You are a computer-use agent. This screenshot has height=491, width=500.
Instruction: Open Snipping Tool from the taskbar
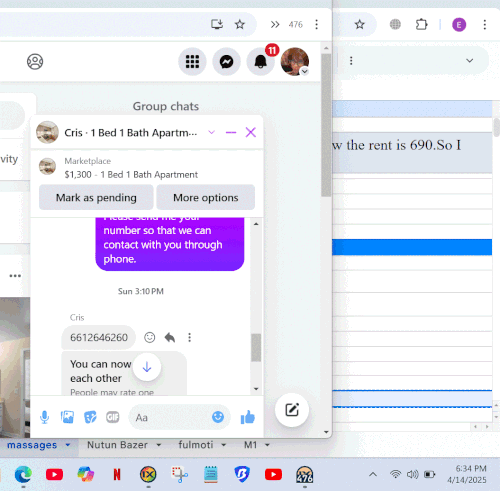tap(180, 474)
